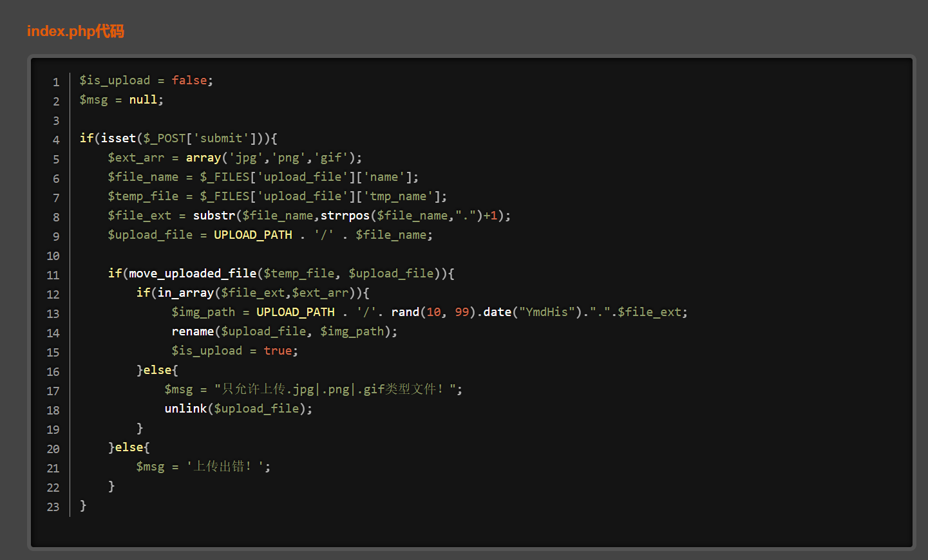Viewport: 928px width, 560px height.
Task: Click move_uploaded_file function name
Action: [x=193, y=274]
